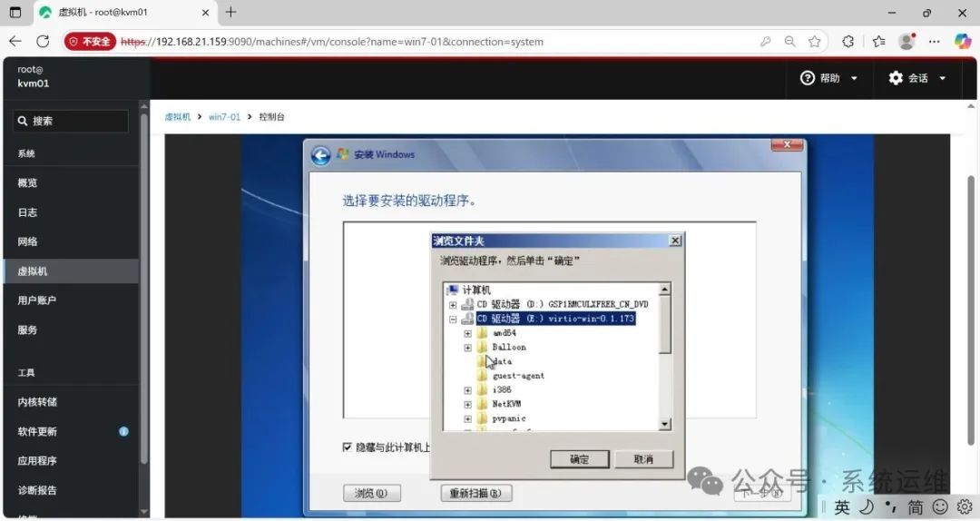Select the 计算机 computer icon in tree
This screenshot has height=521, width=980.
click(x=453, y=290)
